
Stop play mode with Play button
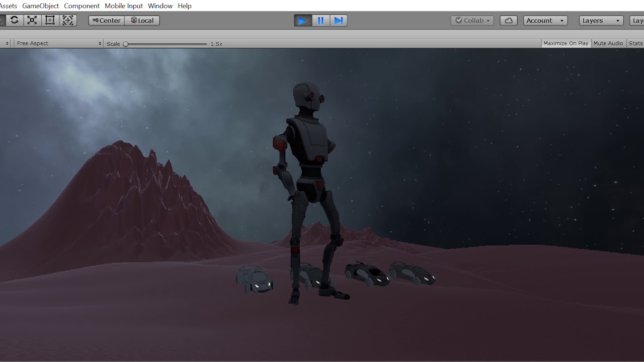coord(302,21)
